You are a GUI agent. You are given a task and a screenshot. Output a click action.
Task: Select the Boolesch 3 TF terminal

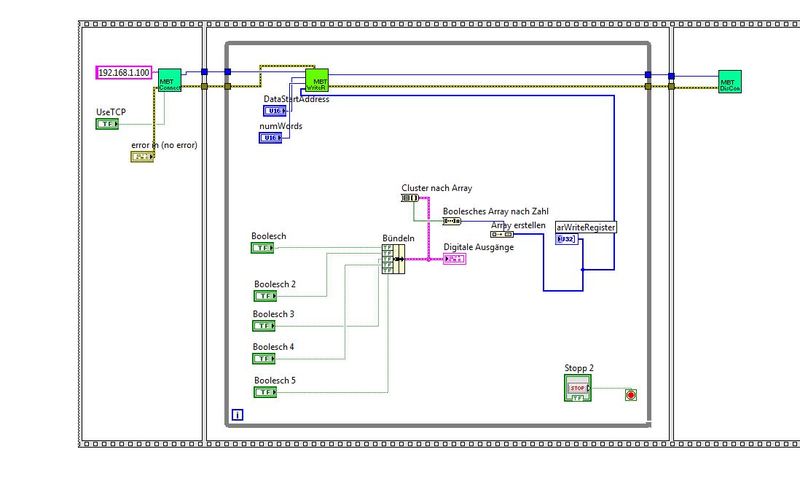point(264,325)
